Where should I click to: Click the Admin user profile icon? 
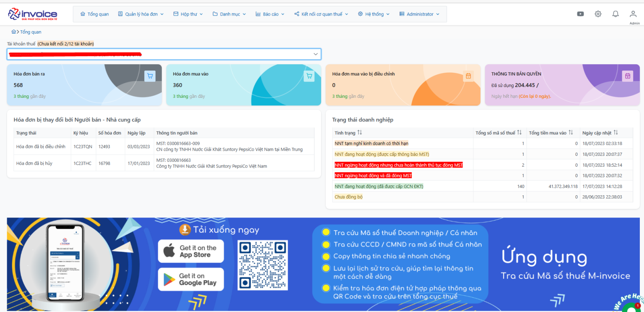tap(633, 14)
